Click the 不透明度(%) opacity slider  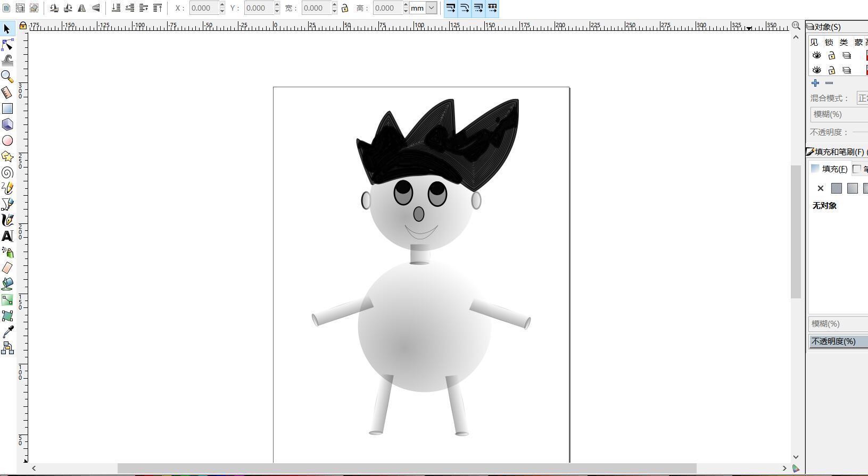[x=838, y=341]
